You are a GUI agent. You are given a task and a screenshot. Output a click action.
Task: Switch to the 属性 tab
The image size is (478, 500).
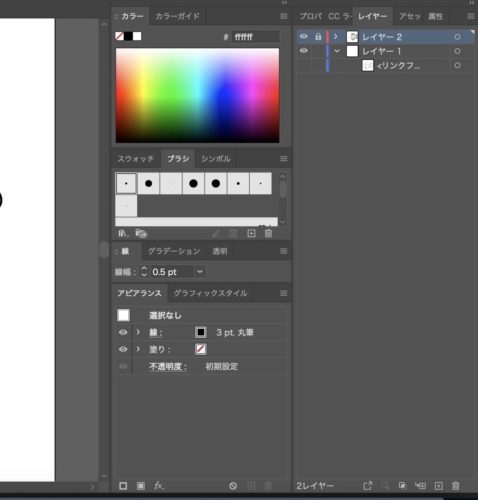coord(435,16)
